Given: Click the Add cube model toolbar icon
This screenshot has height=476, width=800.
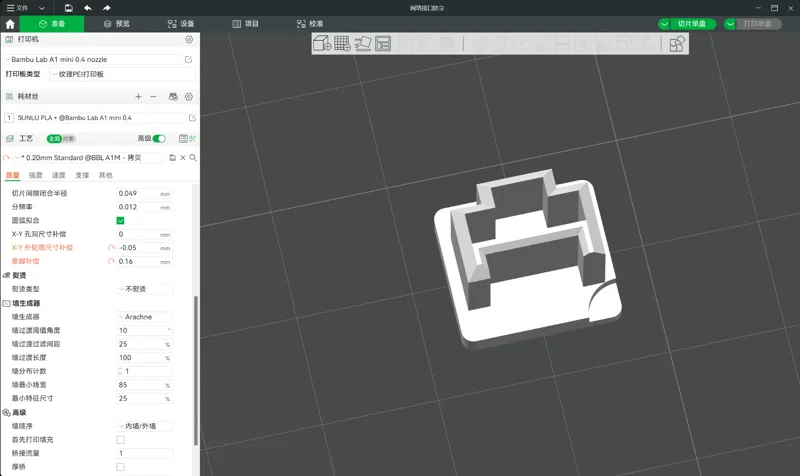Looking at the screenshot, I should coord(322,43).
